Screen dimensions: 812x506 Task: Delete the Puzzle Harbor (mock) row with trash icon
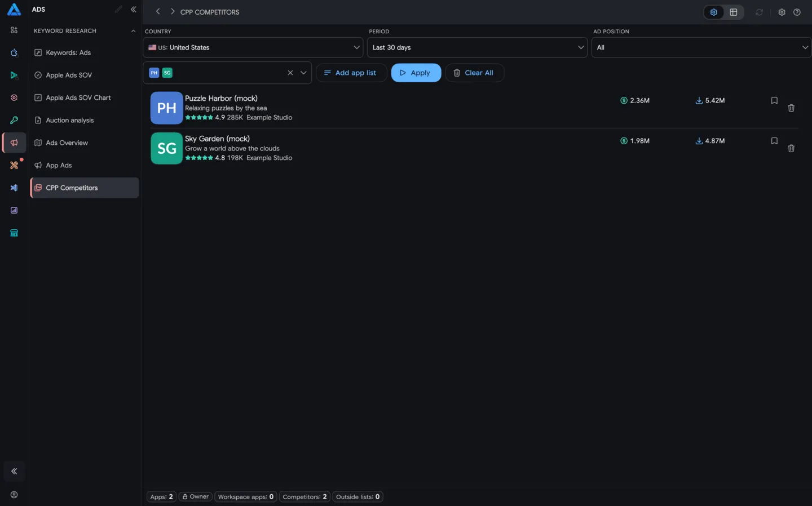tap(791, 108)
